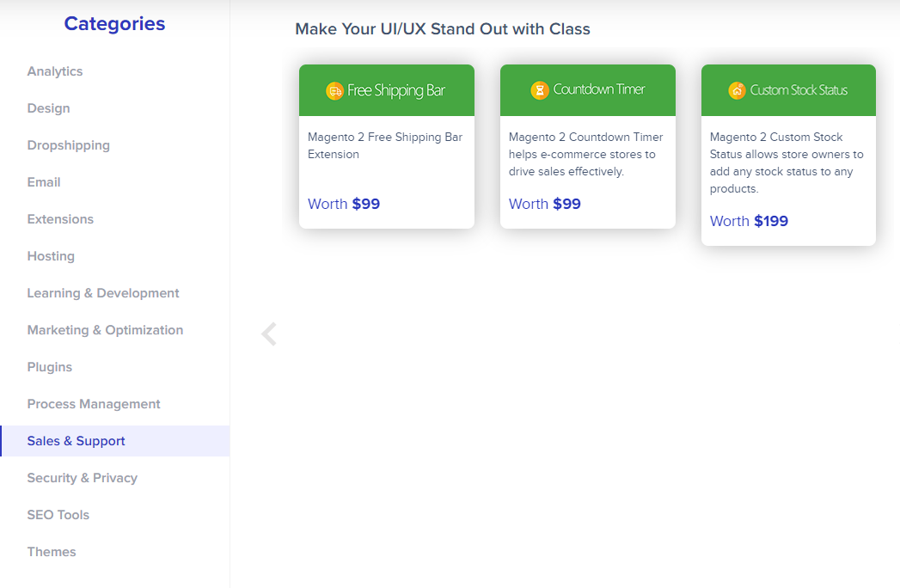The image size is (900, 588).
Task: Click the active Sales & Support category
Action: click(x=115, y=441)
